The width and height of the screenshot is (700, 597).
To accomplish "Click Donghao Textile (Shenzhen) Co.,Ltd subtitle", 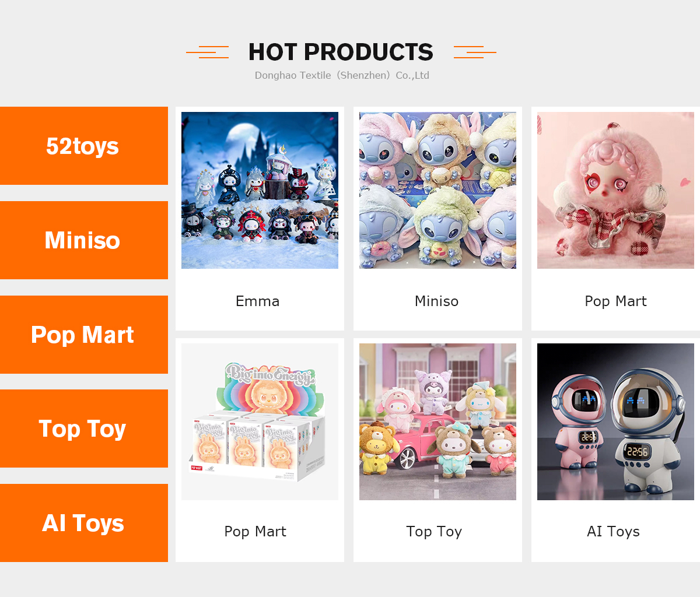I will (x=342, y=75).
